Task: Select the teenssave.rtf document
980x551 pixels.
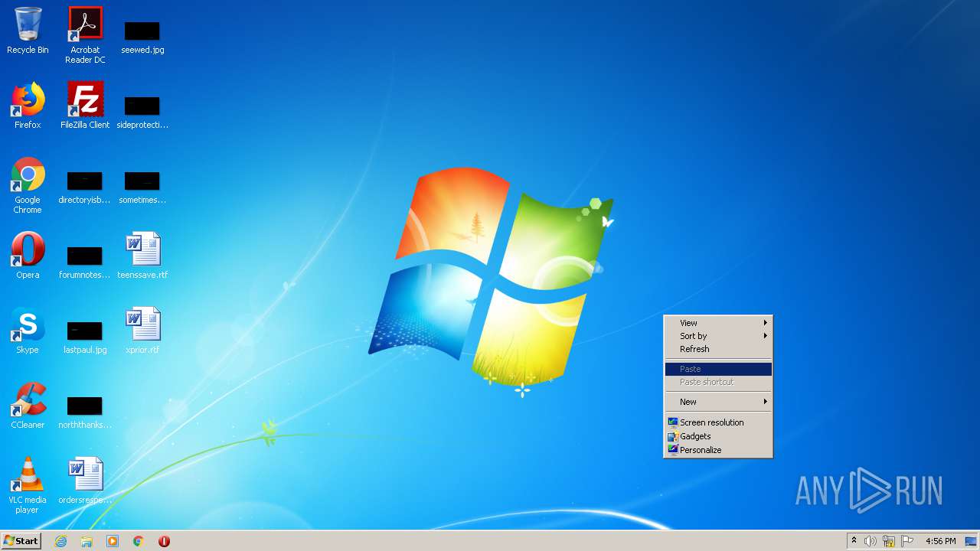Action: [x=142, y=256]
